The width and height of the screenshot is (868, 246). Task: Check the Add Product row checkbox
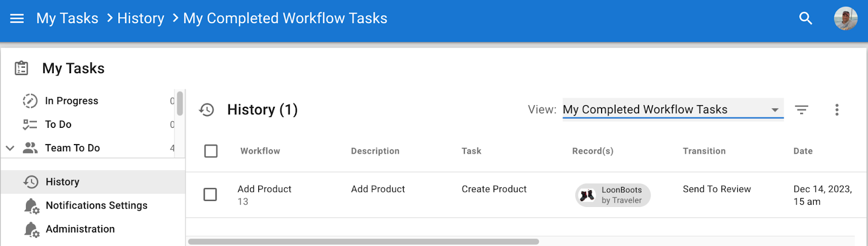[x=210, y=195]
